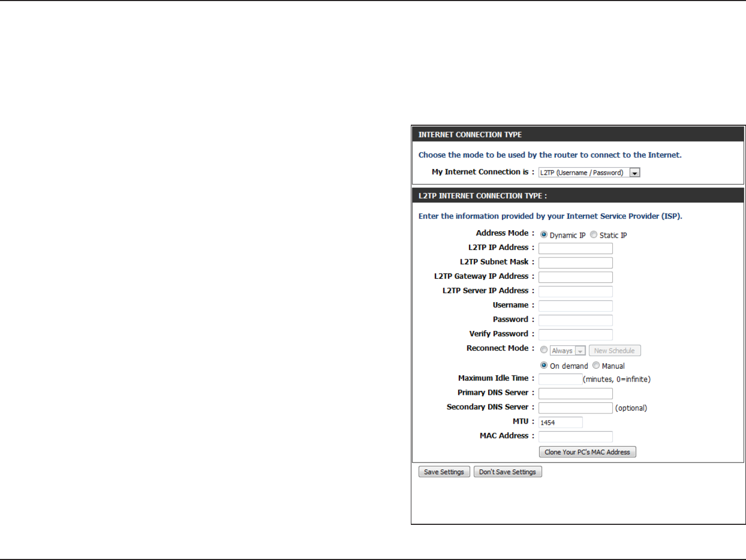Click the Save Settings button
746x560 pixels.
coord(444,472)
